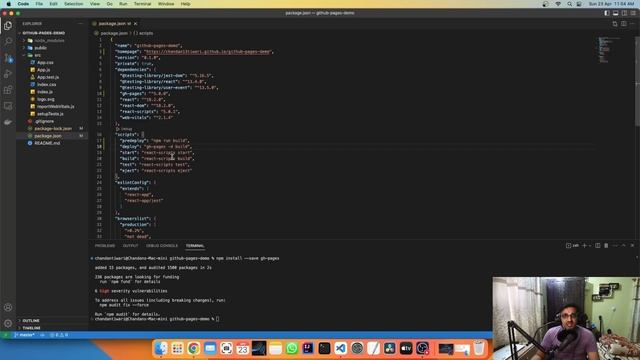Screen dimensions: 640x360
Task: Toggle primary side bar layout button
Action: (x=607, y=13)
